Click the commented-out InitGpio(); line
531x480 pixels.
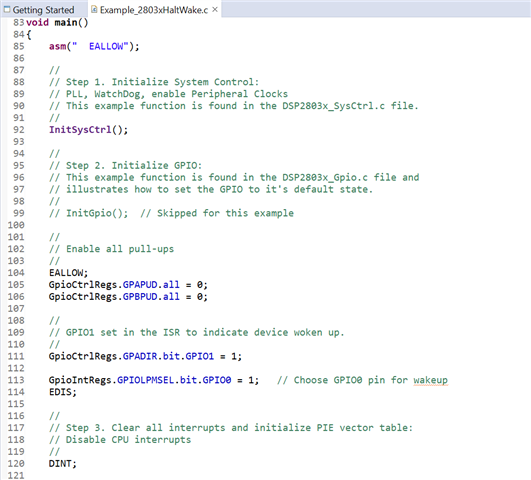[x=171, y=213]
